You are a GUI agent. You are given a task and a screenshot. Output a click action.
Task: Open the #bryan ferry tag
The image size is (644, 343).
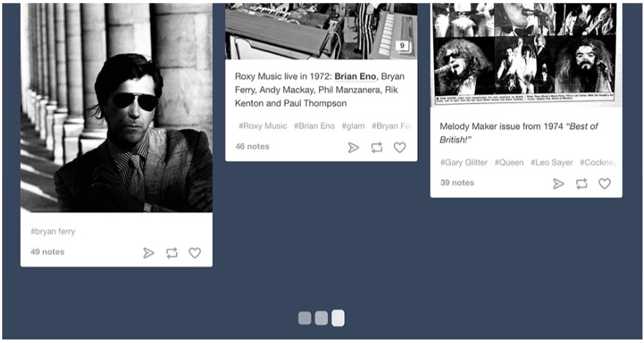53,231
